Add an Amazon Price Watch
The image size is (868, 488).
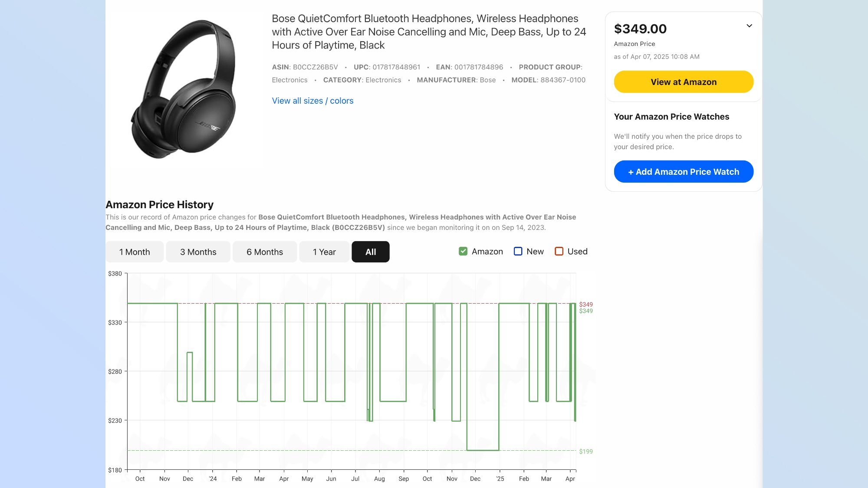[684, 172]
